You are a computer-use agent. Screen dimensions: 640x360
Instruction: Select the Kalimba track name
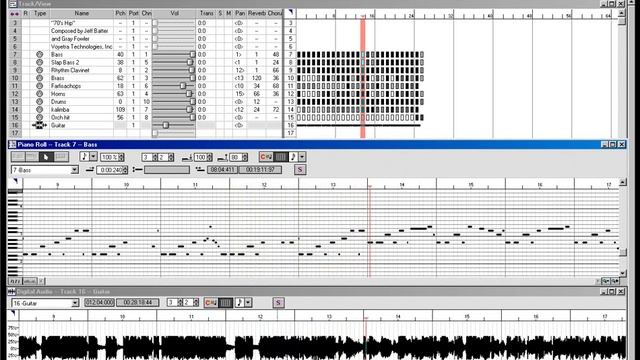60,109
